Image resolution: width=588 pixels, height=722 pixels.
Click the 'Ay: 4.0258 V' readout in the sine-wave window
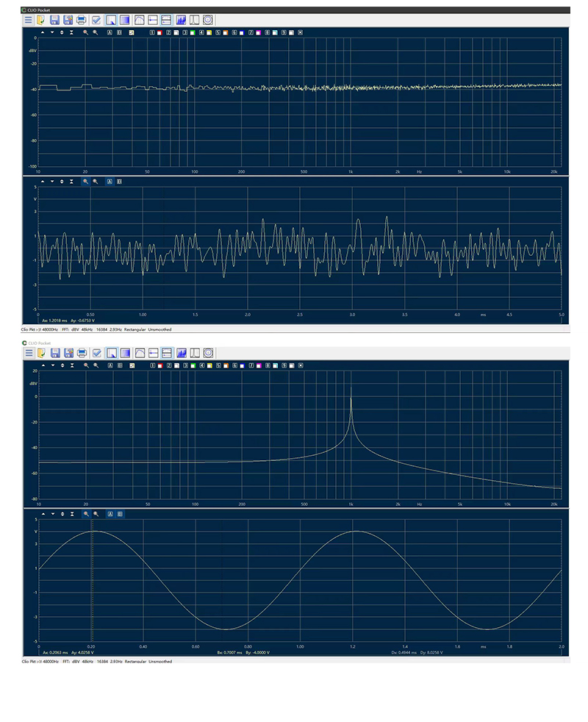click(83, 652)
